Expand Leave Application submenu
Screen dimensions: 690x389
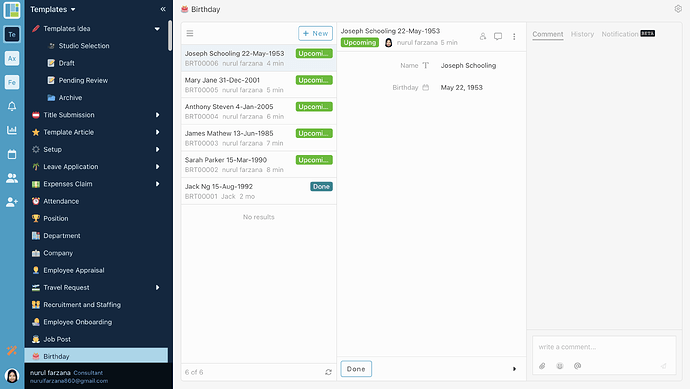pyautogui.click(x=157, y=166)
